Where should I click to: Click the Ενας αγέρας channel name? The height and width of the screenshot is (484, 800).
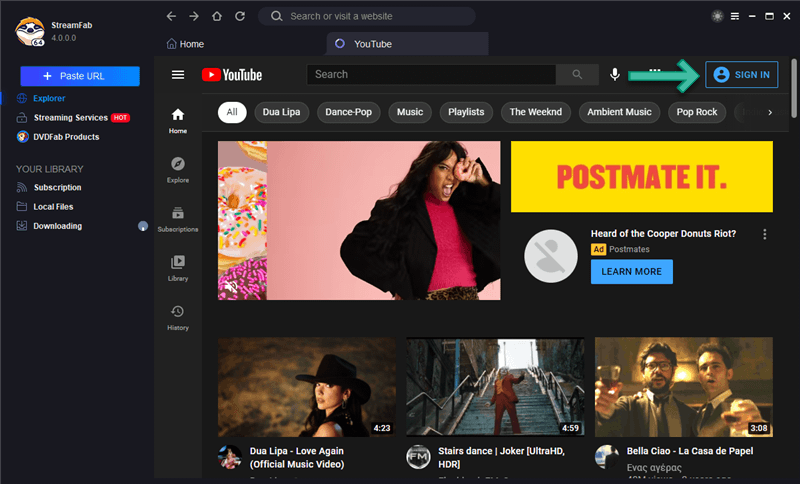654,468
